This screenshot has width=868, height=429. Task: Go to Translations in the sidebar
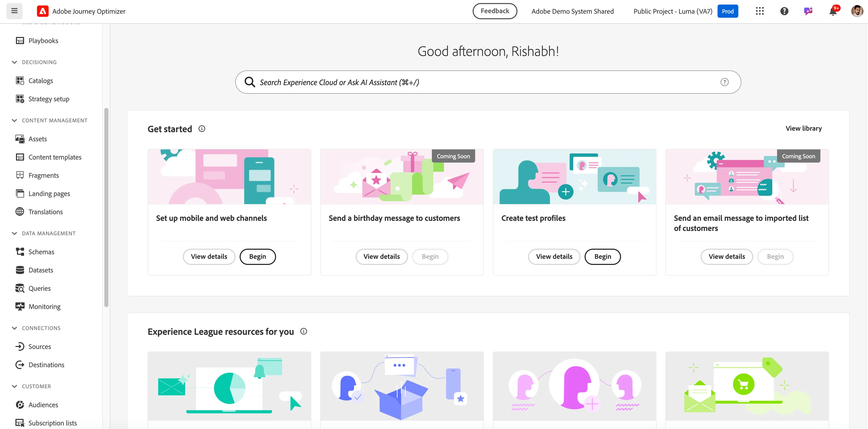[x=46, y=212]
